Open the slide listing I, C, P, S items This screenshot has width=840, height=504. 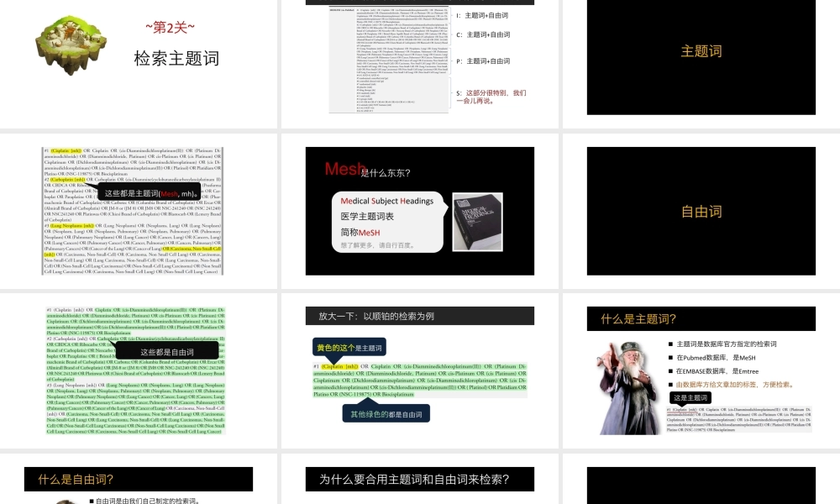coord(420,57)
